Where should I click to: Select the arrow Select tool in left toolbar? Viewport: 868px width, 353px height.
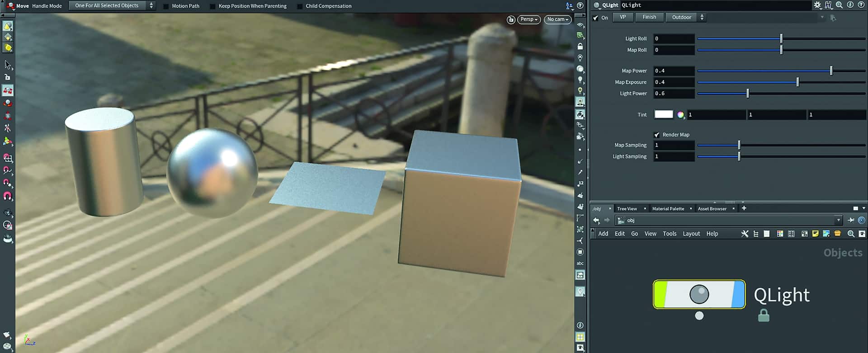point(8,65)
